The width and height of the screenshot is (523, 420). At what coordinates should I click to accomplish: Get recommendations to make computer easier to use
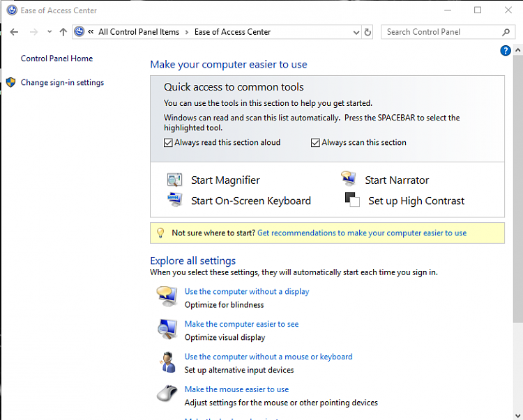(361, 233)
